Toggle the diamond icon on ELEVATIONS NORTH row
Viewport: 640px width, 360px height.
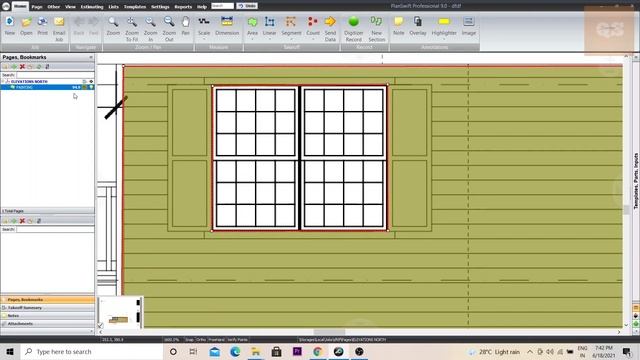click(x=91, y=82)
